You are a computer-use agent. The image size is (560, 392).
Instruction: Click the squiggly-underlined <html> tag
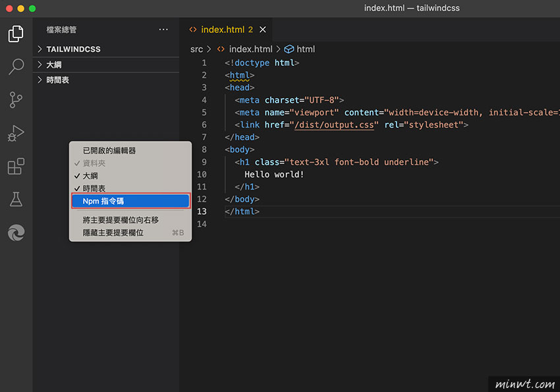(x=240, y=75)
